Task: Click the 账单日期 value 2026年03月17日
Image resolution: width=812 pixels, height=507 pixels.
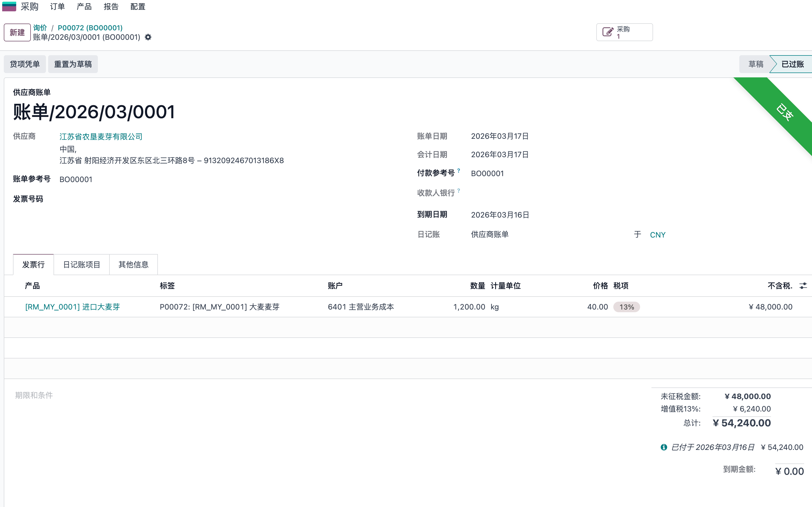Action: pyautogui.click(x=500, y=136)
